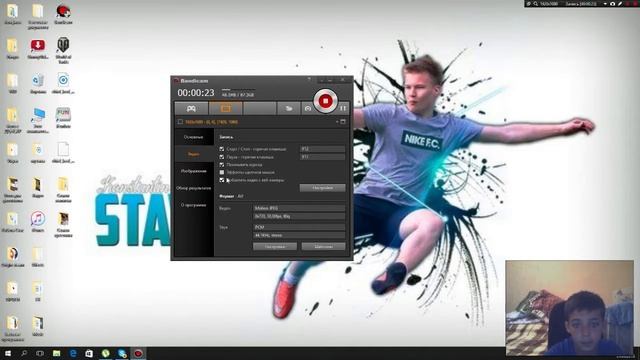Switch to the О программе tab
This screenshot has height=360, width=640.
tap(193, 205)
